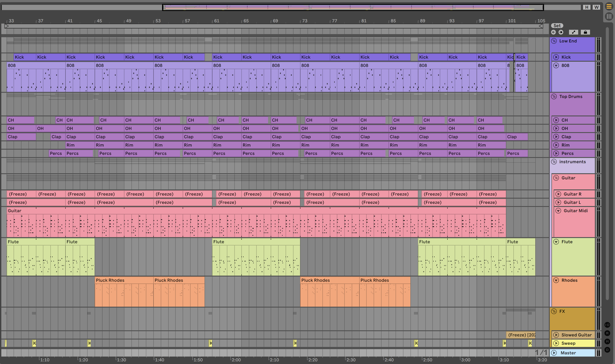This screenshot has height=364, width=615.
Task: Click the lock envelopes icon
Action: pos(585,32)
